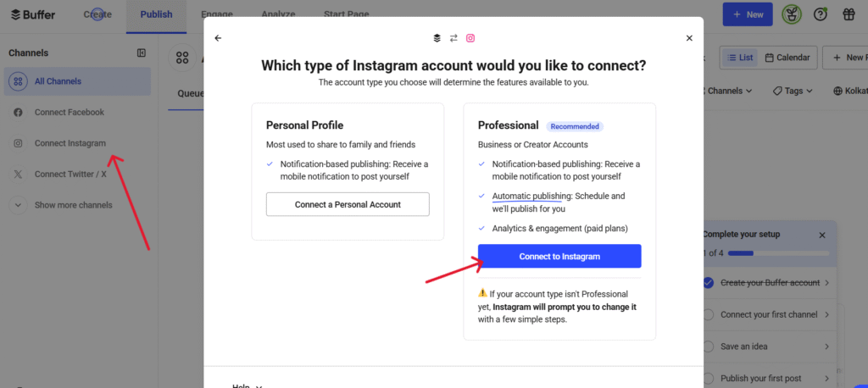Click Connect a Personal Account button
The height and width of the screenshot is (388, 868).
348,204
